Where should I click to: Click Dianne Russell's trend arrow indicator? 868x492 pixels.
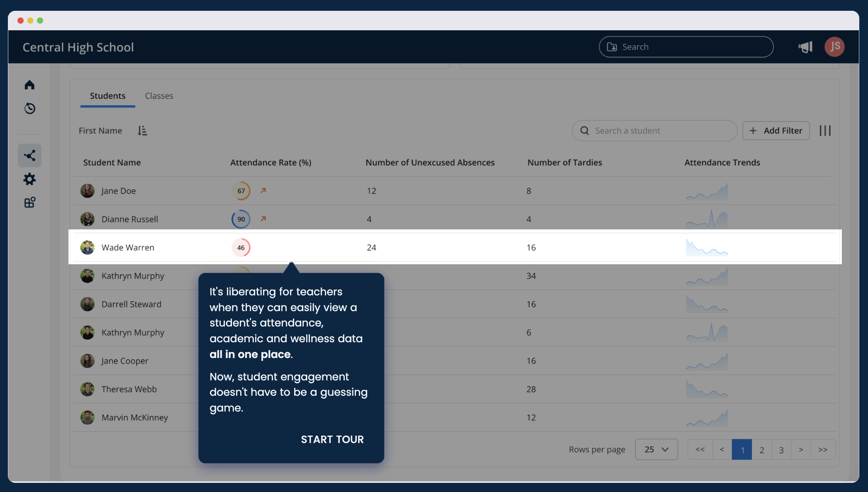tap(264, 219)
